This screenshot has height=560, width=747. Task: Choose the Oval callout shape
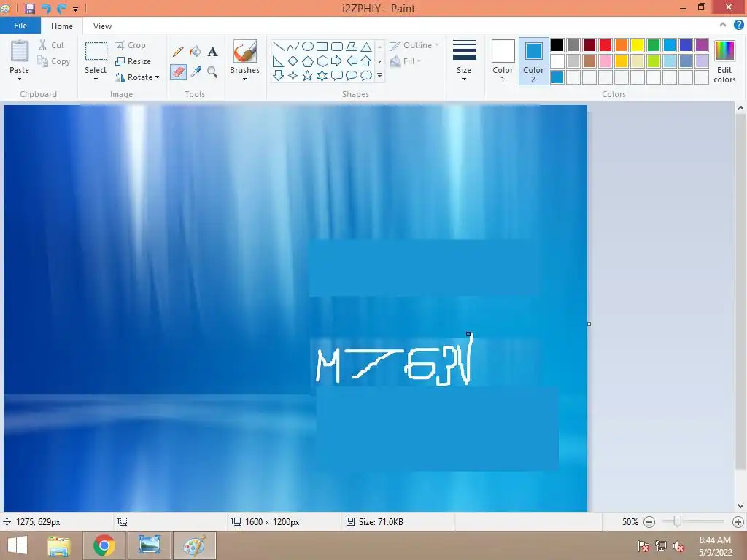point(352,75)
